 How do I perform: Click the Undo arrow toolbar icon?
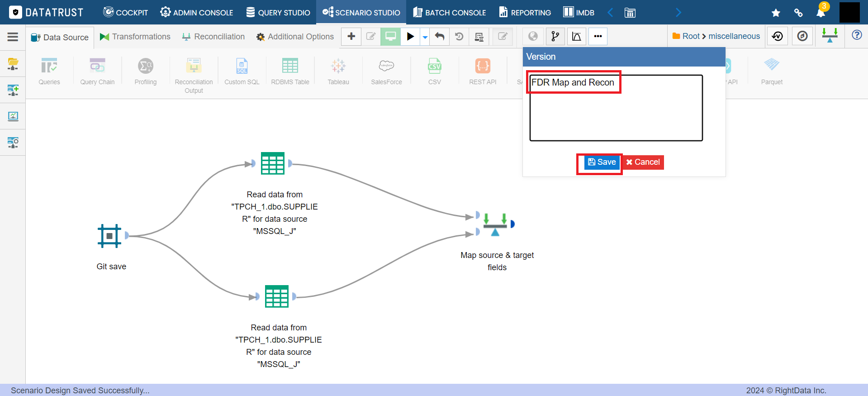pyautogui.click(x=439, y=36)
